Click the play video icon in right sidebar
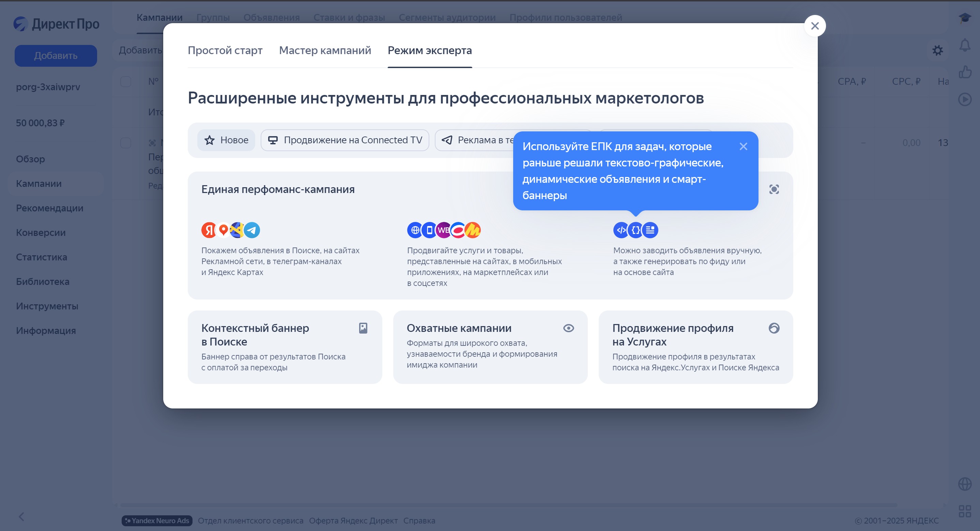This screenshot has height=531, width=980. pyautogui.click(x=965, y=100)
